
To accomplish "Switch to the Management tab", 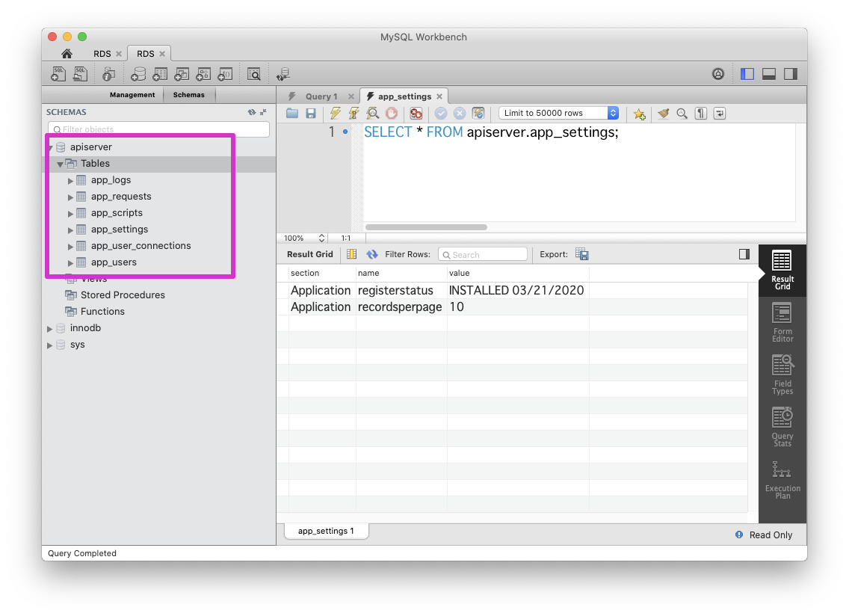I will point(132,95).
